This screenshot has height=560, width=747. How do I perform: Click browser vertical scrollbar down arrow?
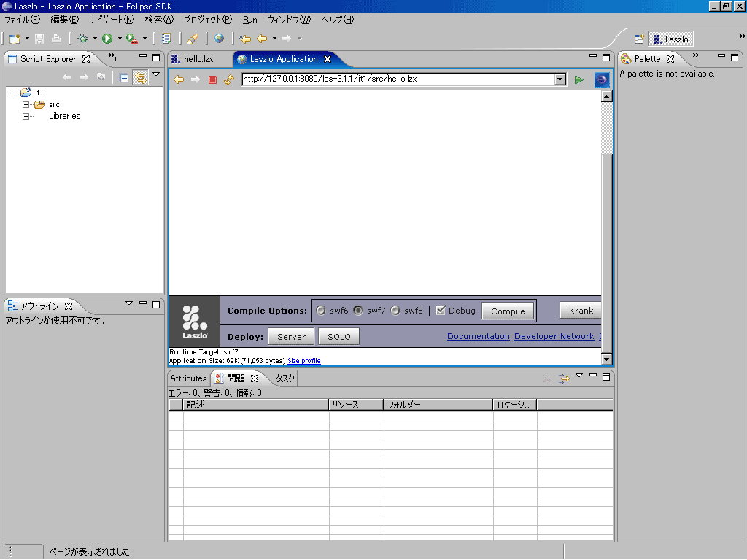pos(606,359)
